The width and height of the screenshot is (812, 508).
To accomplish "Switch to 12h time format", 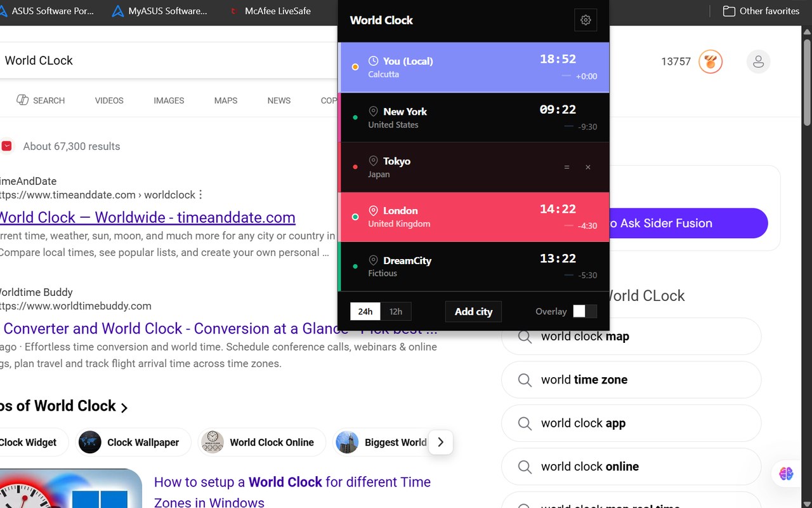I will click(x=396, y=311).
